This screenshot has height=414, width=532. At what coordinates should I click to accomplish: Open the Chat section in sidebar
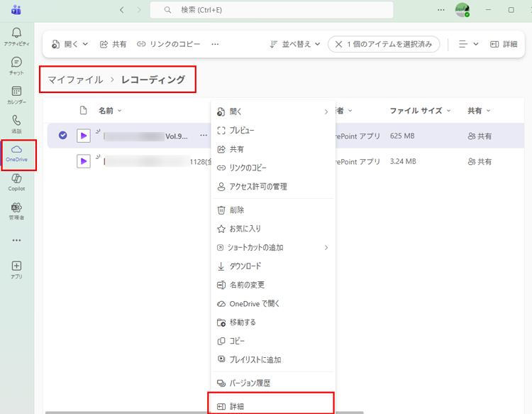(x=16, y=66)
